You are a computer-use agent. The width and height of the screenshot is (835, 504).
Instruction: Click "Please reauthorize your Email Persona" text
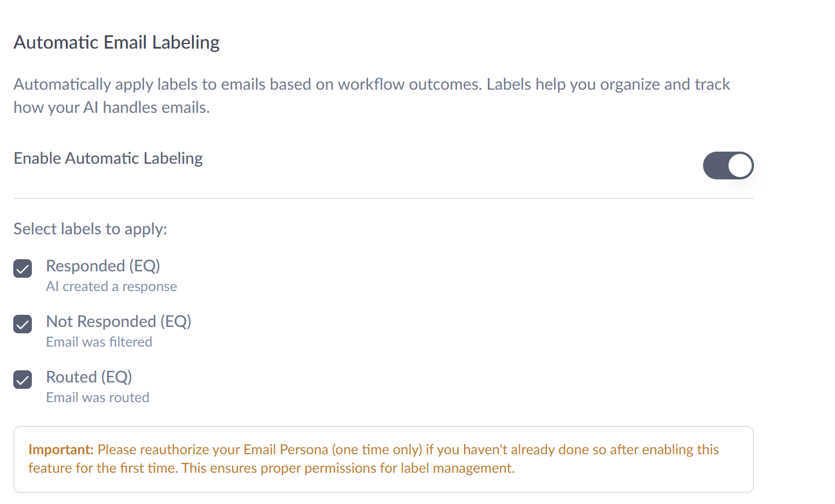213,450
